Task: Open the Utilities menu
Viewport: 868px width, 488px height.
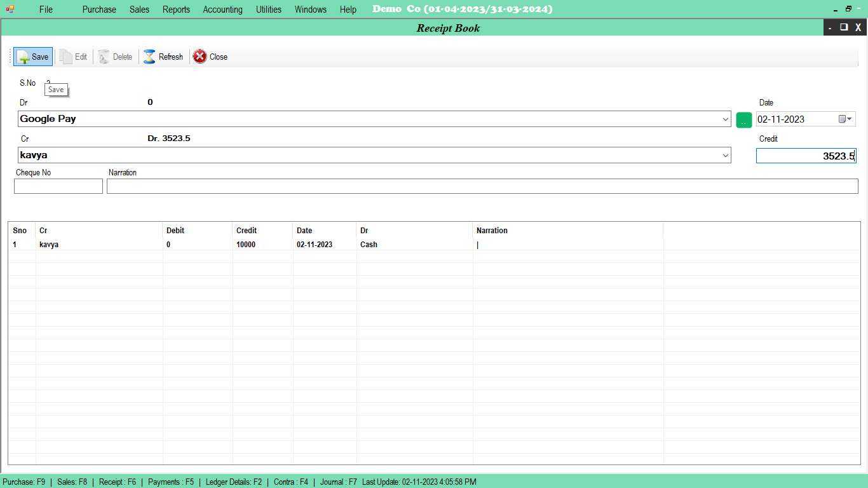Action: click(x=268, y=10)
